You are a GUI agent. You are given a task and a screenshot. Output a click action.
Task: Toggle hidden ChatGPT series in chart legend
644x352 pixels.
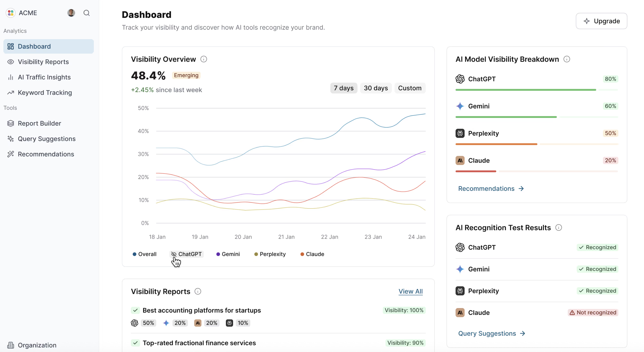(x=187, y=254)
